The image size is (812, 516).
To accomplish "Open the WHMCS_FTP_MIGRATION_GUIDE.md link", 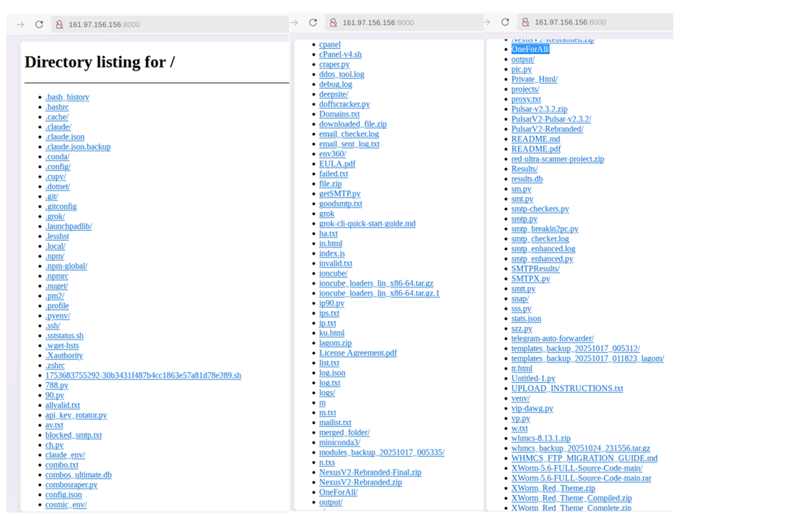I will point(584,459).
